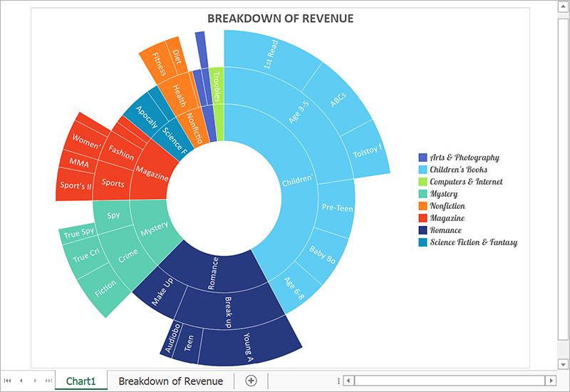
Task: Select the Teen outer segment
Action: tap(188, 343)
